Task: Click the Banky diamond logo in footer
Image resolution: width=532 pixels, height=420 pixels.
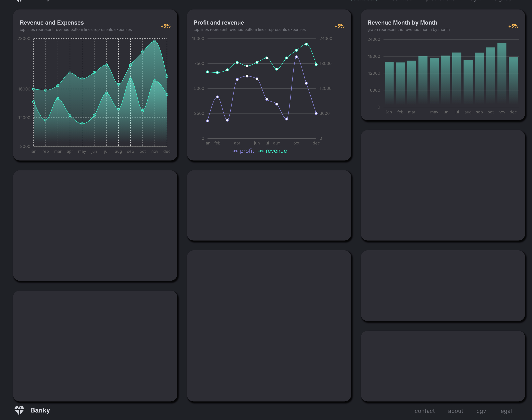Action: 19,410
